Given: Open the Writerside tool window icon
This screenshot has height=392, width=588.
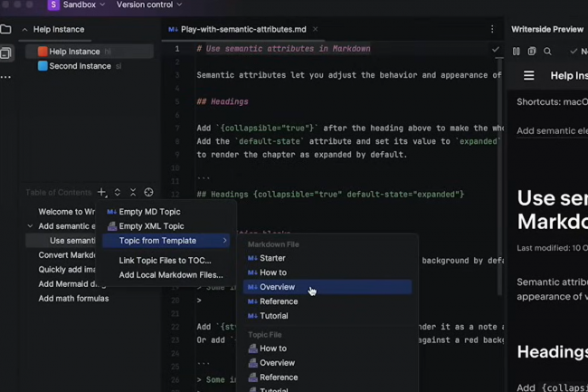Looking at the screenshot, I should point(5,53).
